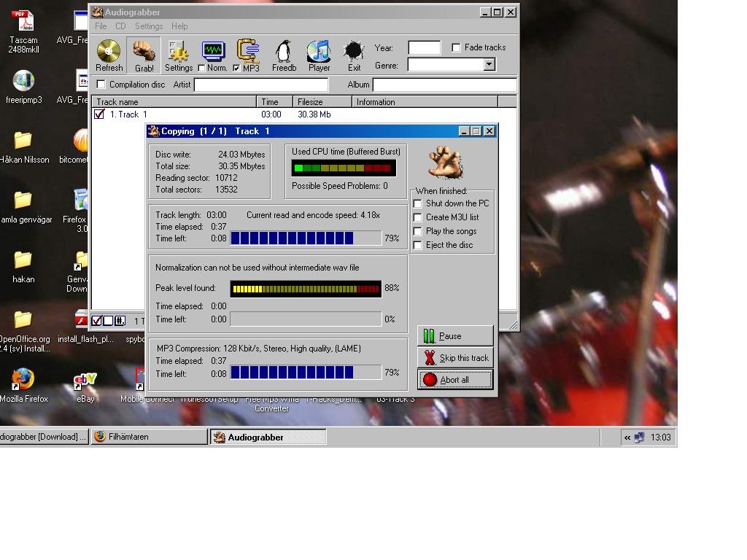Toggle the Norm. checkbox
747x560 pixels.
click(201, 68)
